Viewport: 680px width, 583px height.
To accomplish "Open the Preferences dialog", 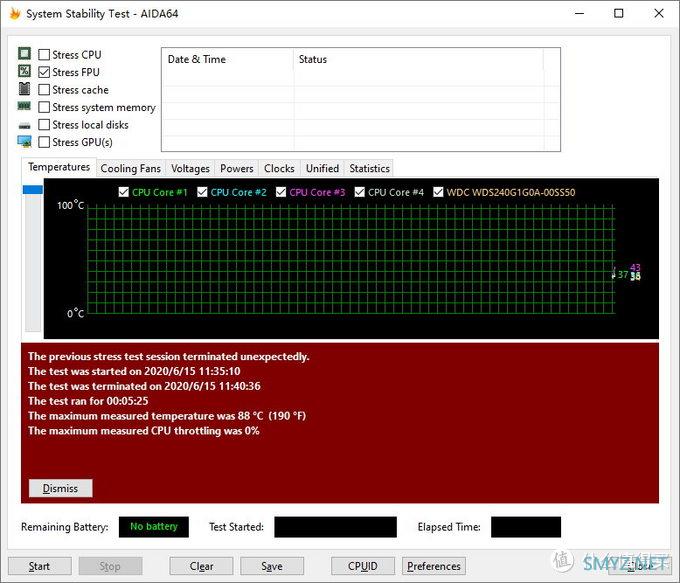I will [x=434, y=566].
